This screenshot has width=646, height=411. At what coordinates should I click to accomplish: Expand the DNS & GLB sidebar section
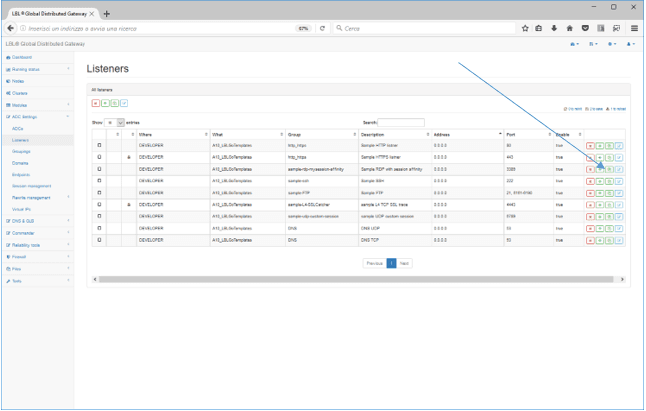[36, 219]
